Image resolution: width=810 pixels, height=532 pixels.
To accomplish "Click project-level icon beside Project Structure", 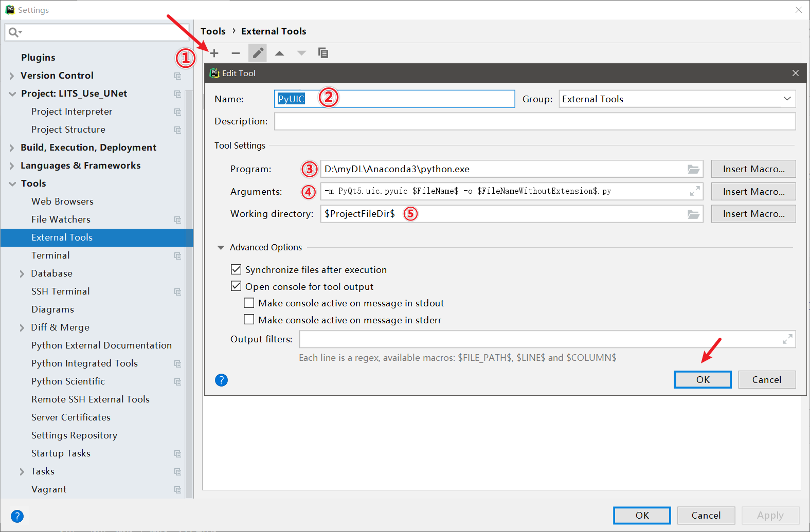I will 177,130.
